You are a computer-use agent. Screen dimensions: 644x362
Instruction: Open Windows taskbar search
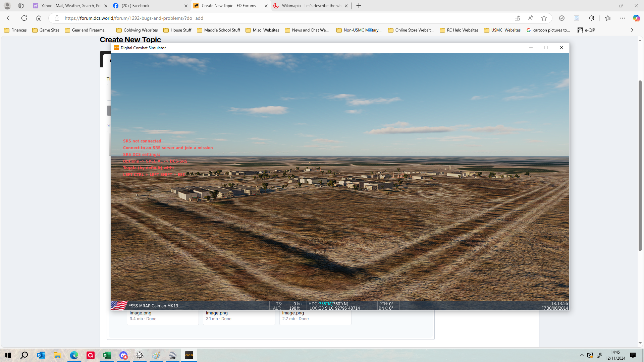coord(24,355)
